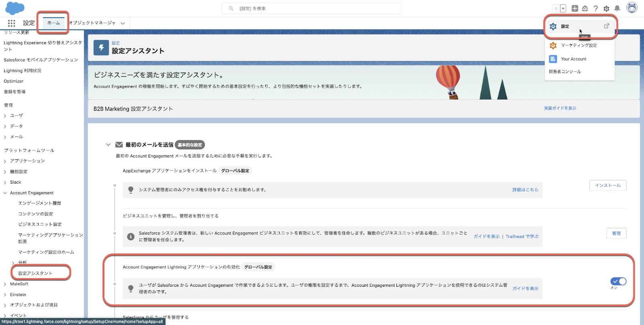Expand the データ tree node
Image resolution: width=644 pixels, height=325 pixels.
click(5, 126)
